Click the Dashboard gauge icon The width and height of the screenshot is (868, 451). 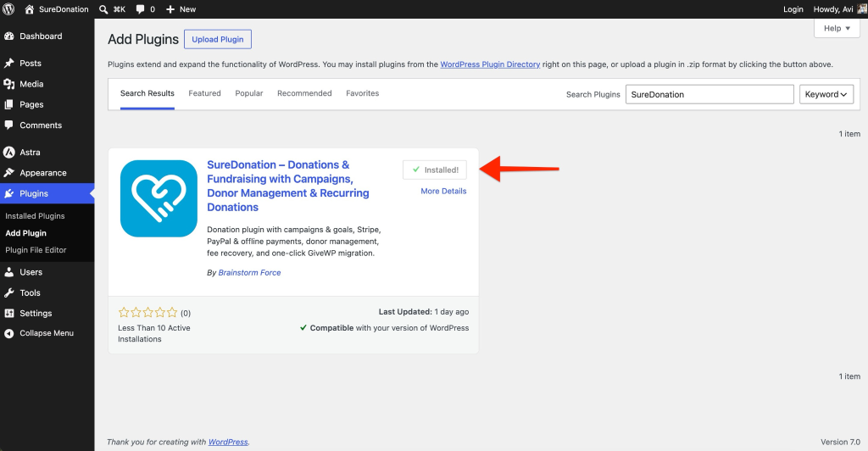point(8,36)
